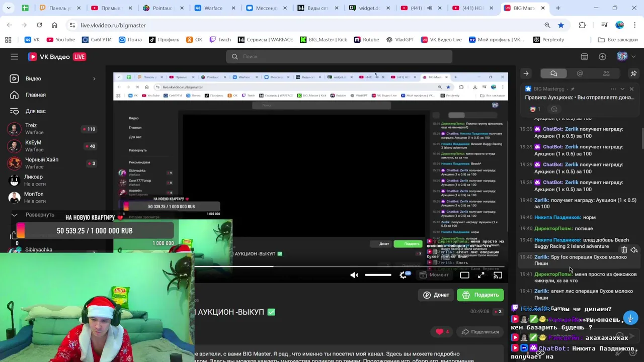Like the stream with the heart

pyautogui.click(x=443, y=331)
